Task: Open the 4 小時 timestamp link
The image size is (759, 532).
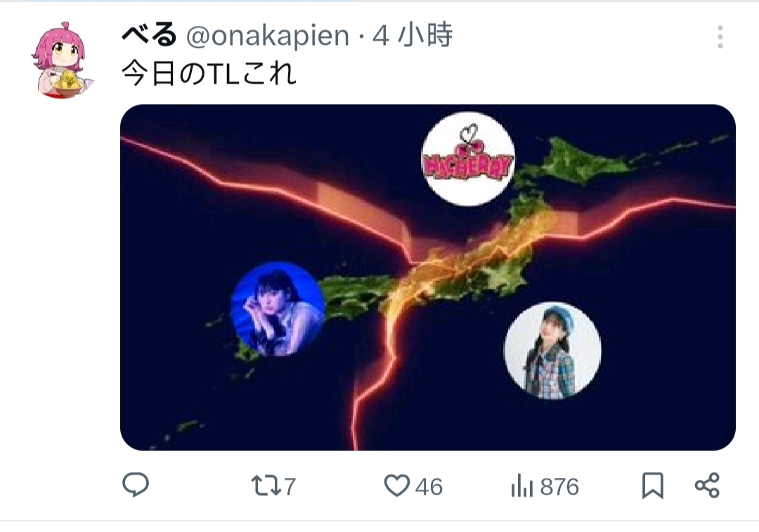Action: coord(413,35)
